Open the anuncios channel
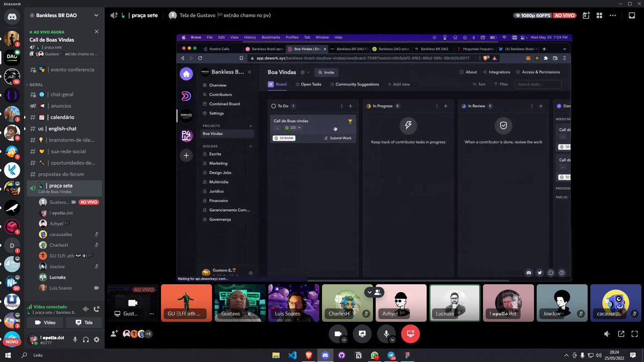This screenshot has width=644, height=362. point(64,106)
